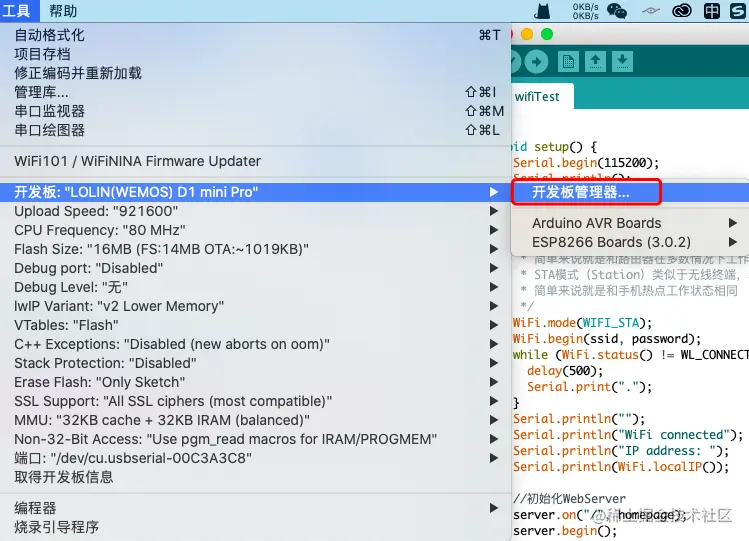Expand MMU 32KB cache submenu
The image size is (749, 541).
(x=256, y=420)
